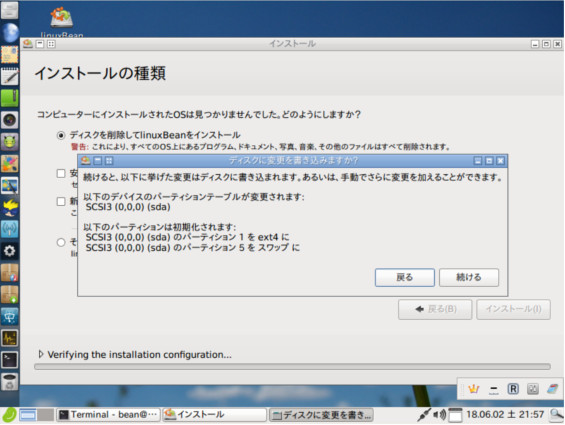Open the image viewer picture icon
The width and height of the screenshot is (565, 425).
pyautogui.click(x=9, y=185)
